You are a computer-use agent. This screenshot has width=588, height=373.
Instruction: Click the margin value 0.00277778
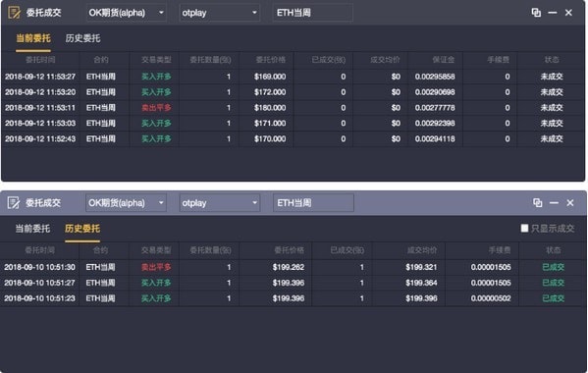click(435, 108)
